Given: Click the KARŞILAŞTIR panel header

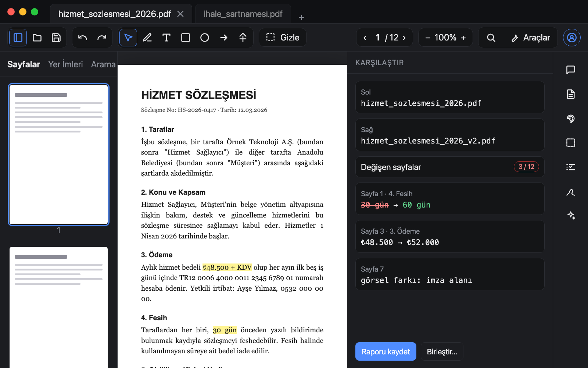Looking at the screenshot, I should (x=380, y=63).
